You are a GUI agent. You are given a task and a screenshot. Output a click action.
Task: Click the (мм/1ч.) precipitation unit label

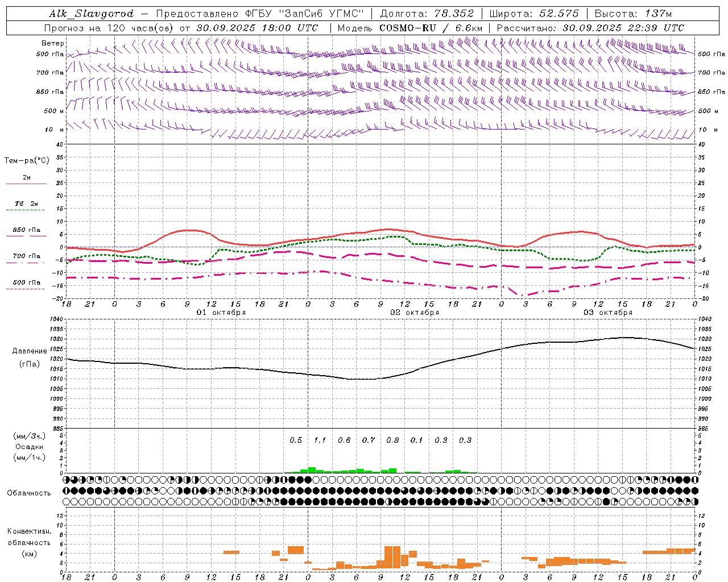point(30,458)
